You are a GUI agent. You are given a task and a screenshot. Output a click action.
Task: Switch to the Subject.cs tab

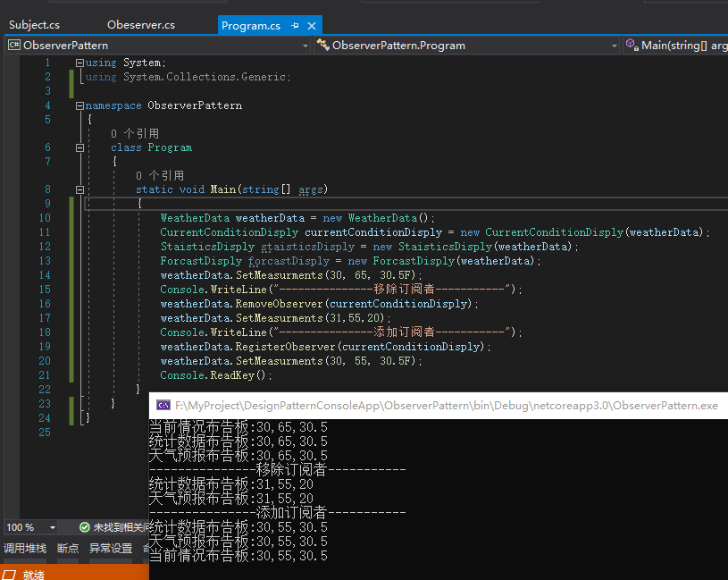pos(34,25)
